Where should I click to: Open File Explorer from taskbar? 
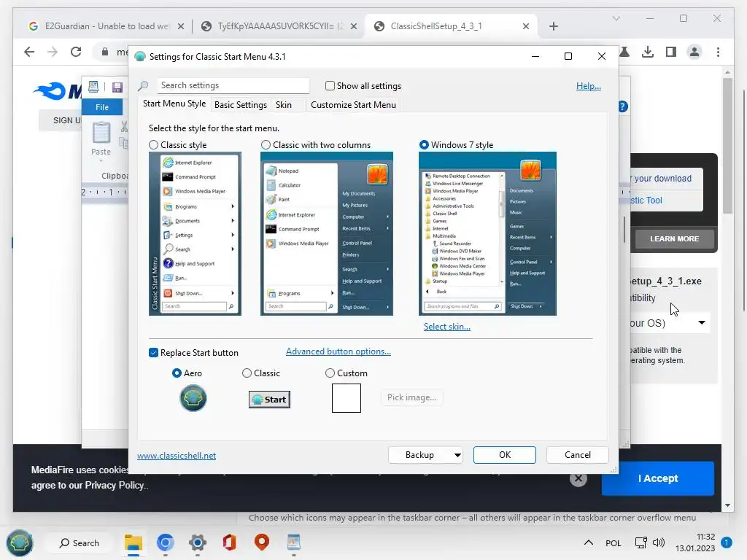[x=133, y=542]
